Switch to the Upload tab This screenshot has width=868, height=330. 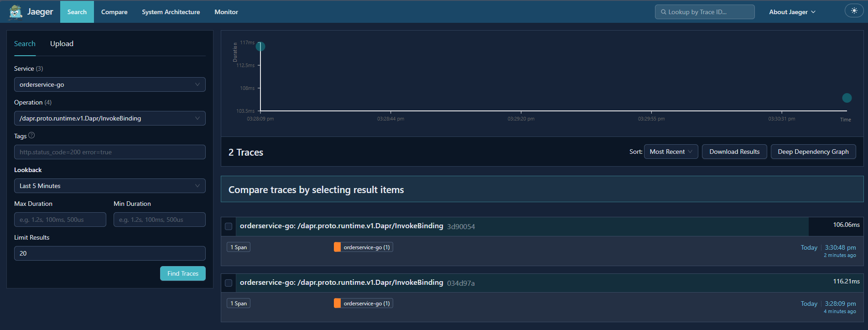click(x=62, y=44)
